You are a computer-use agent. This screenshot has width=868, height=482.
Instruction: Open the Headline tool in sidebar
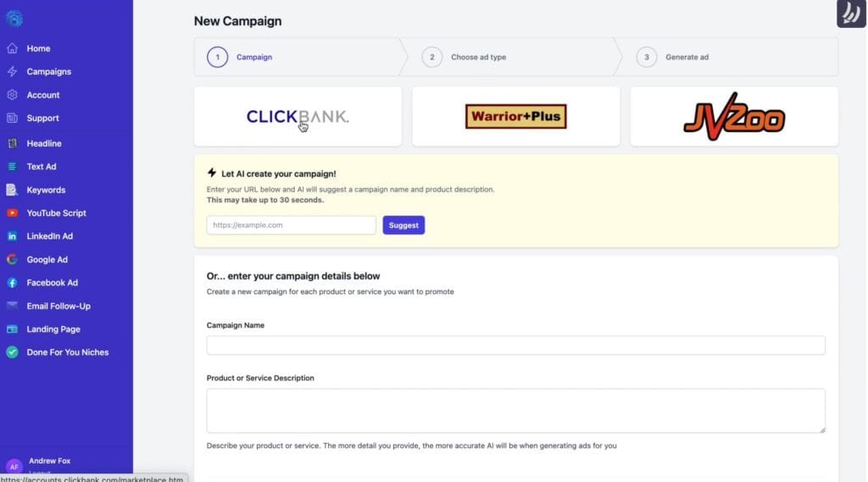coord(43,144)
